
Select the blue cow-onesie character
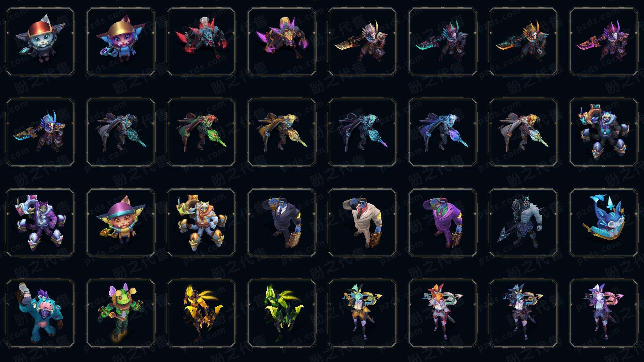tap(40, 313)
